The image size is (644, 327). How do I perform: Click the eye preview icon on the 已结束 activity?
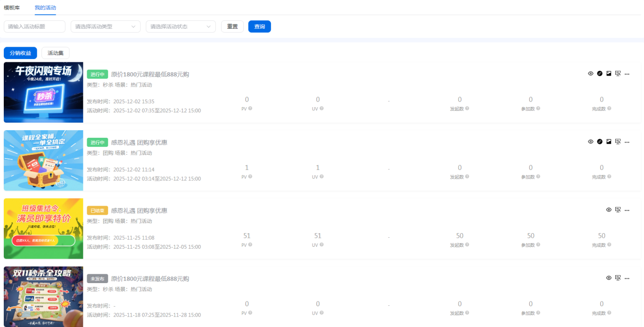point(609,210)
